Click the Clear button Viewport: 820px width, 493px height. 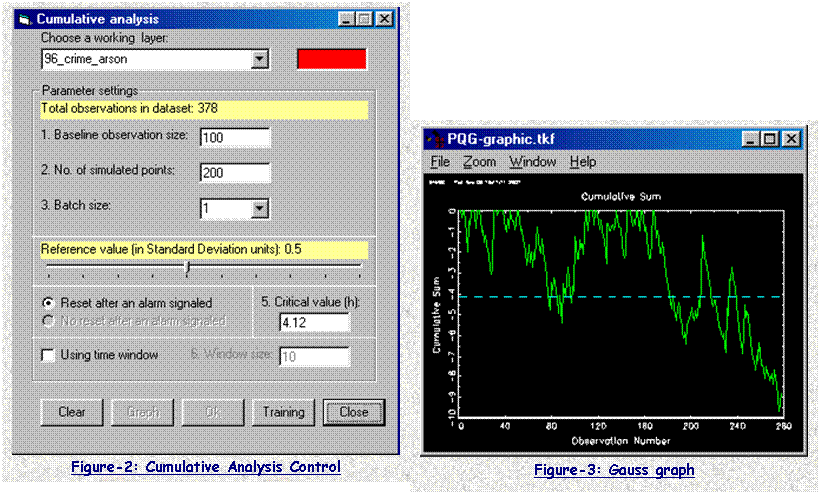tap(72, 412)
